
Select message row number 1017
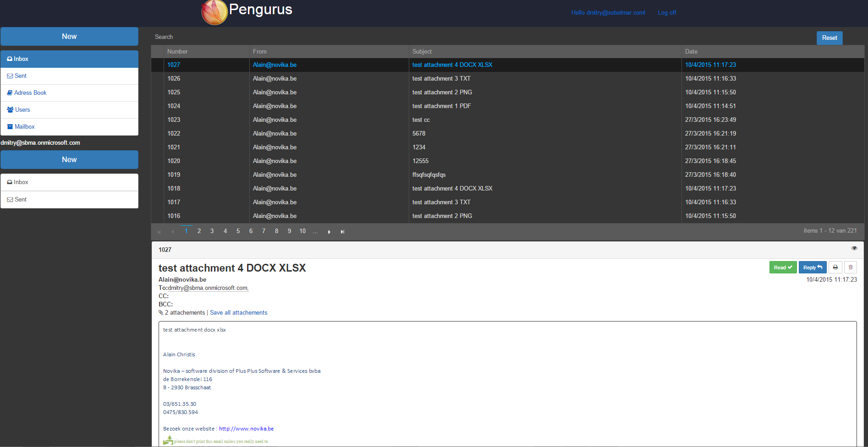508,202
